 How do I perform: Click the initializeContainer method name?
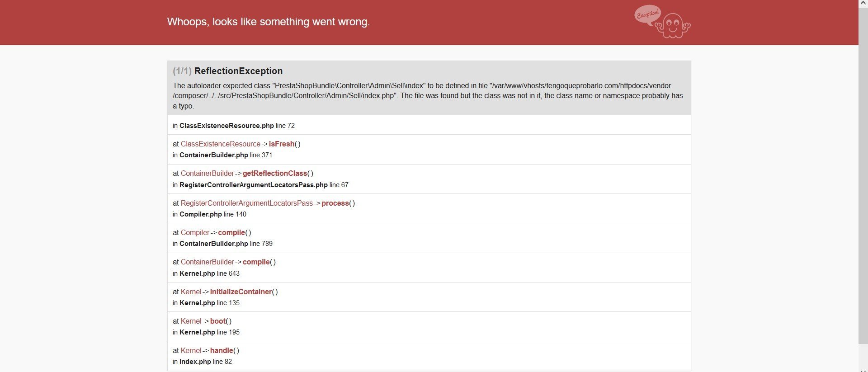[241, 292]
